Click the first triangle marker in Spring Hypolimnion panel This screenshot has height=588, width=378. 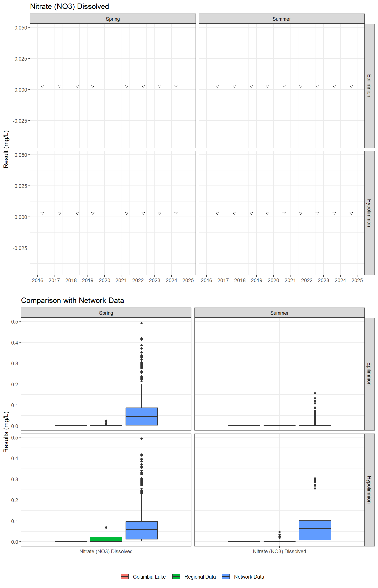(42, 213)
